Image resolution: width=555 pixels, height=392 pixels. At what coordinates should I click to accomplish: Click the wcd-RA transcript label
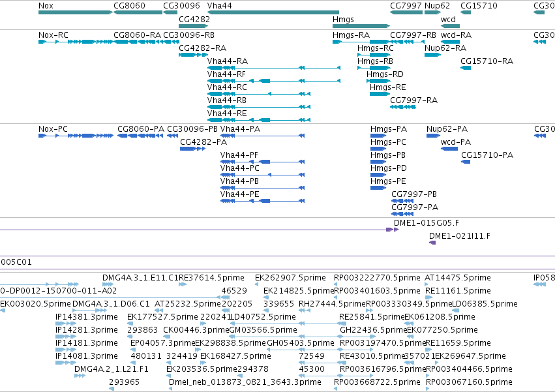(x=457, y=35)
